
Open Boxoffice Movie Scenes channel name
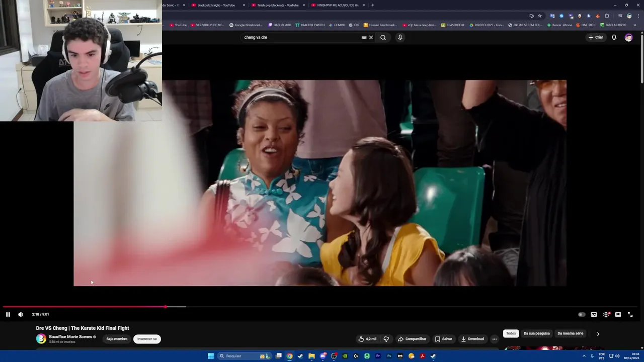pos(70,337)
